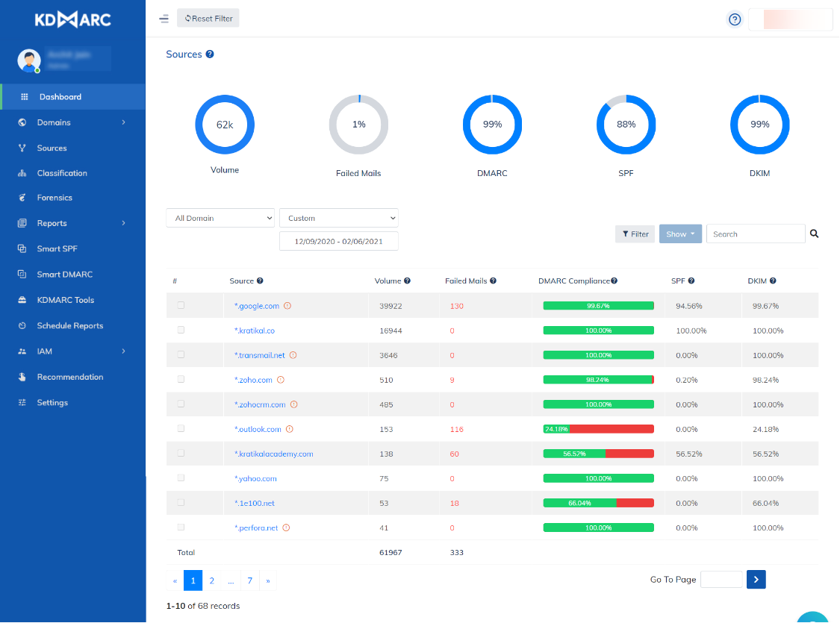Check the *.outlook.com row checkbox
This screenshot has height=623, width=840.
[x=181, y=429]
